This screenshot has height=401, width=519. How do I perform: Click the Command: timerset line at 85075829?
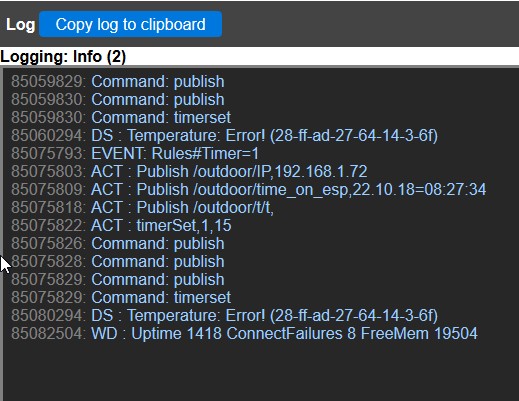pyautogui.click(x=121, y=297)
